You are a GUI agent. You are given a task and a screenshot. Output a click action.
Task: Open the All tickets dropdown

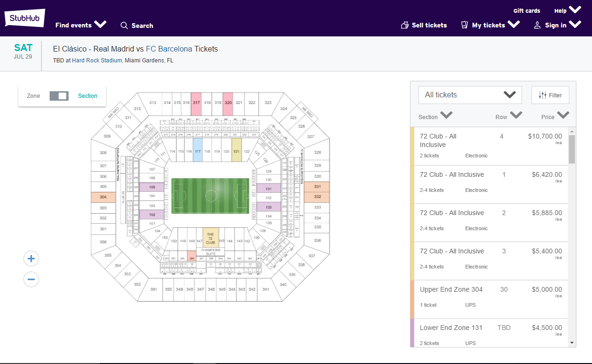point(470,95)
